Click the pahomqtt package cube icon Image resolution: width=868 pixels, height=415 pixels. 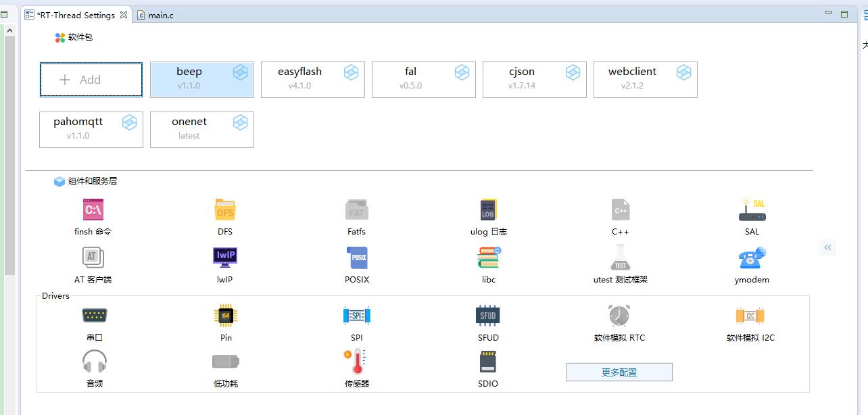tap(130, 122)
